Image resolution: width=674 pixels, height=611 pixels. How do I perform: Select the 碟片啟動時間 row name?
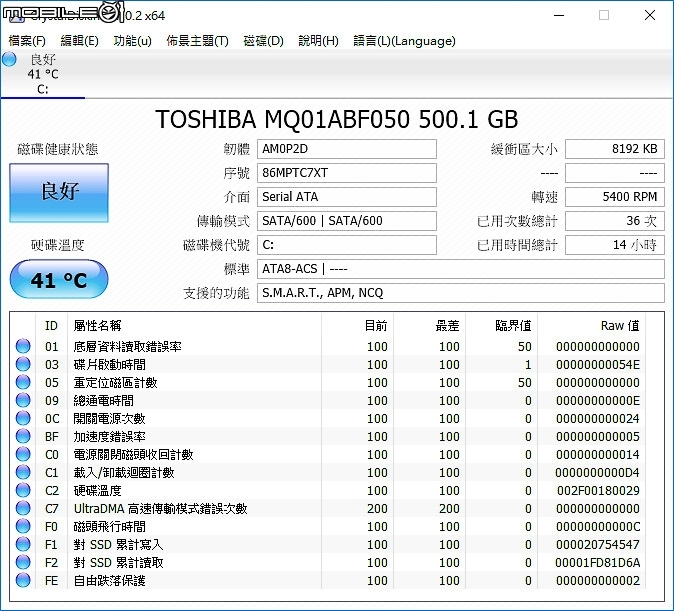tap(109, 365)
